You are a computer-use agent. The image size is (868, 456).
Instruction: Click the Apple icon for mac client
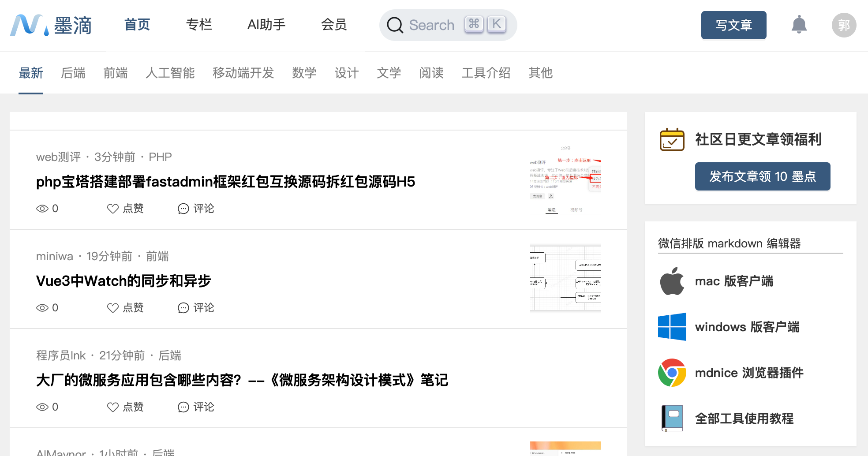click(x=672, y=281)
